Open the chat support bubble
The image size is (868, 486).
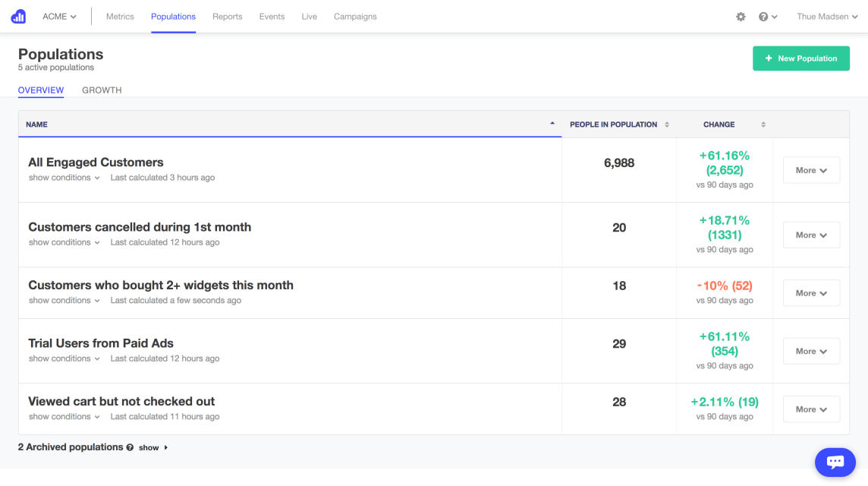[x=835, y=462]
